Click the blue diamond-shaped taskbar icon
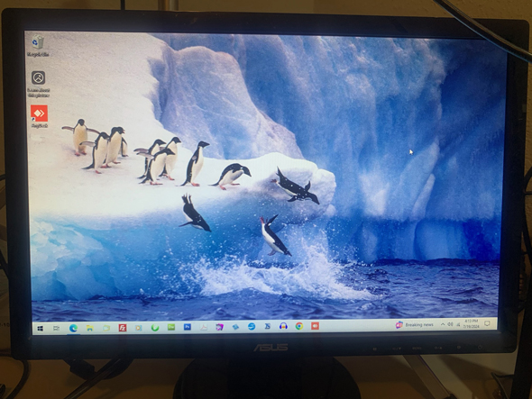 (x=235, y=326)
